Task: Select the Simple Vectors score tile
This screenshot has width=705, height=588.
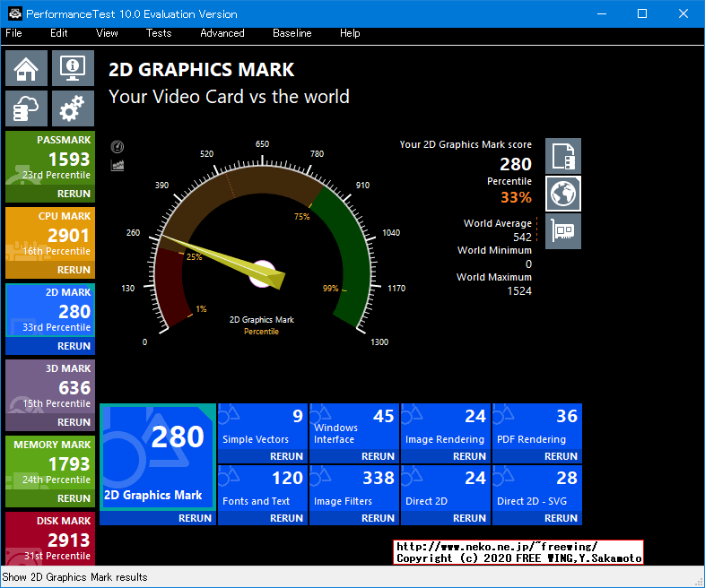Action: [263, 427]
